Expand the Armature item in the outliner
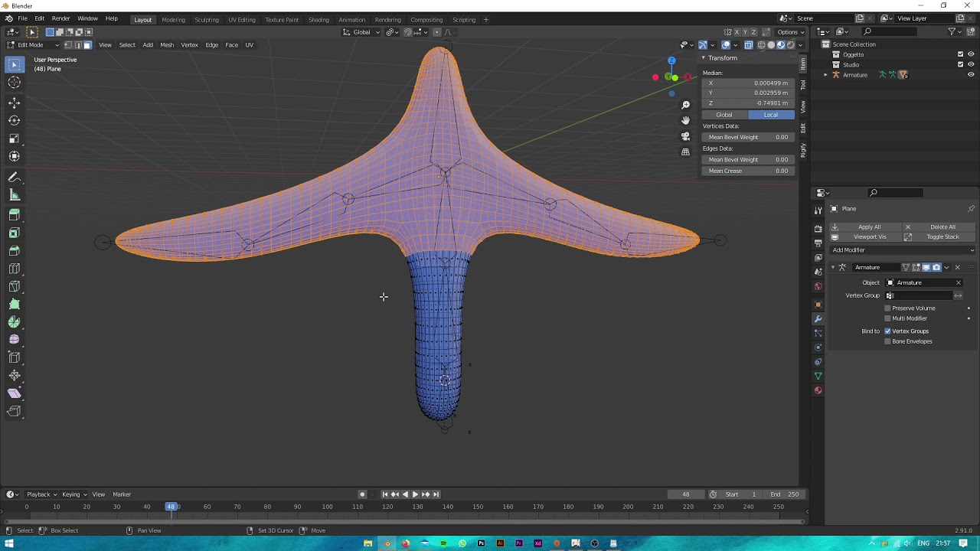The height and width of the screenshot is (551, 980). (x=825, y=75)
